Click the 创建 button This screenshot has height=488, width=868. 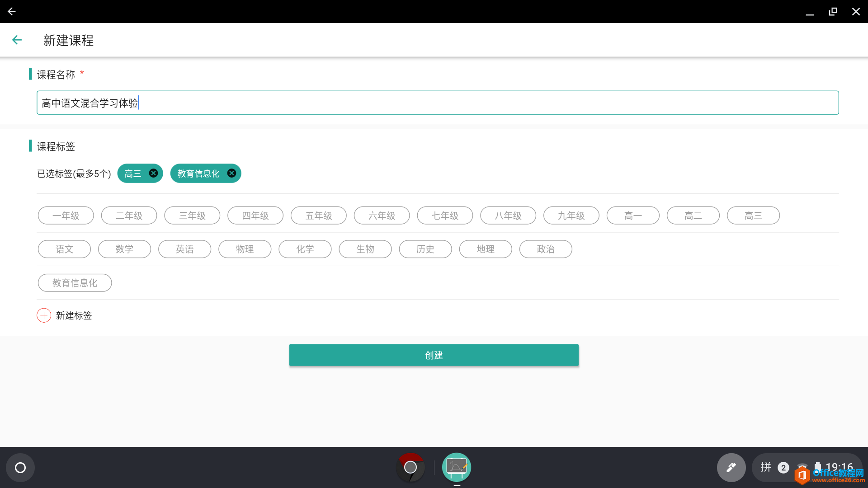coord(434,355)
